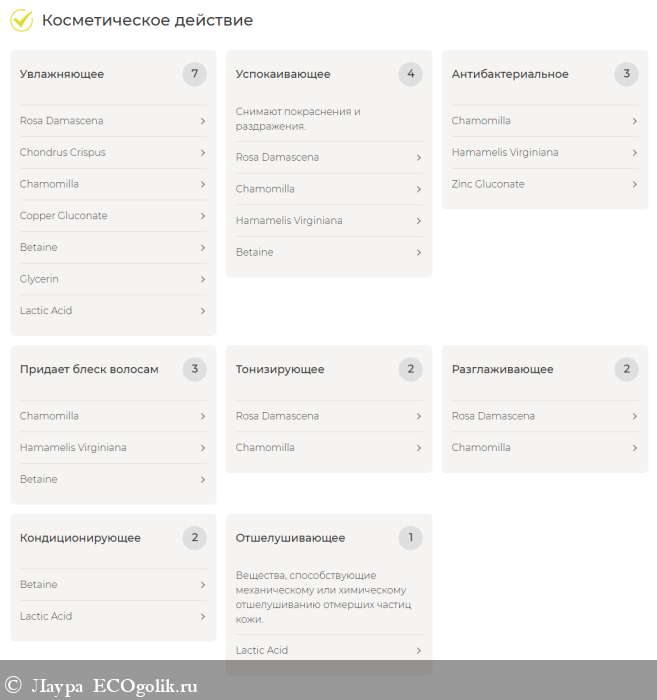Click the count badge 2 on Разглаживающее
The image size is (657, 700).
tap(626, 369)
